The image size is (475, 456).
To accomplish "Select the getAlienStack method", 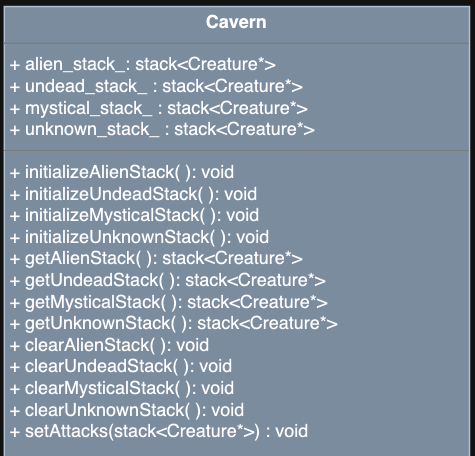I will (x=156, y=258).
